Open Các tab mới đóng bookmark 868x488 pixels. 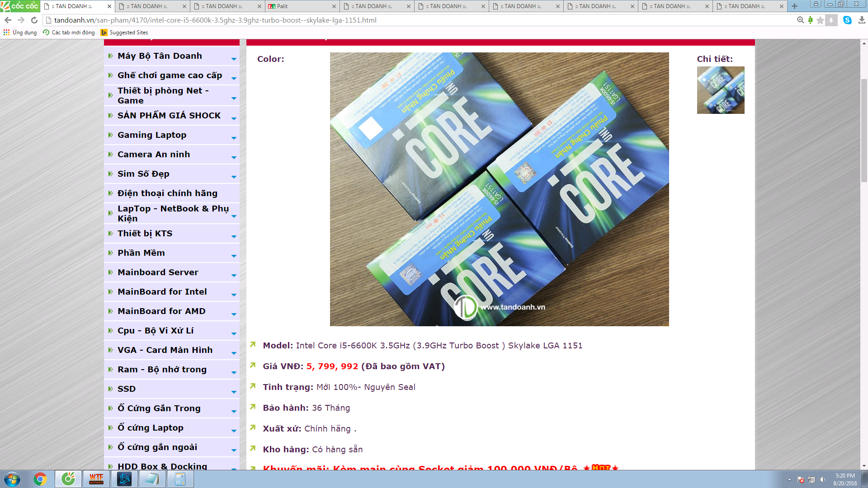[69, 33]
